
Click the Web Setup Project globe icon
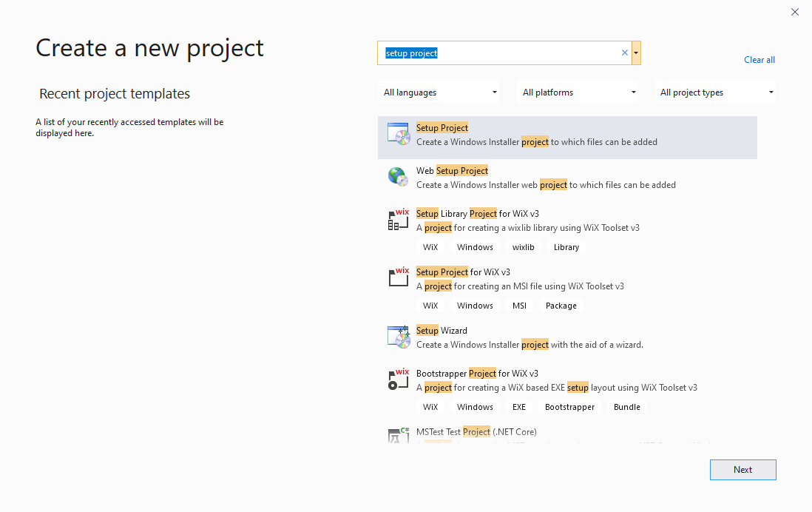pyautogui.click(x=398, y=177)
